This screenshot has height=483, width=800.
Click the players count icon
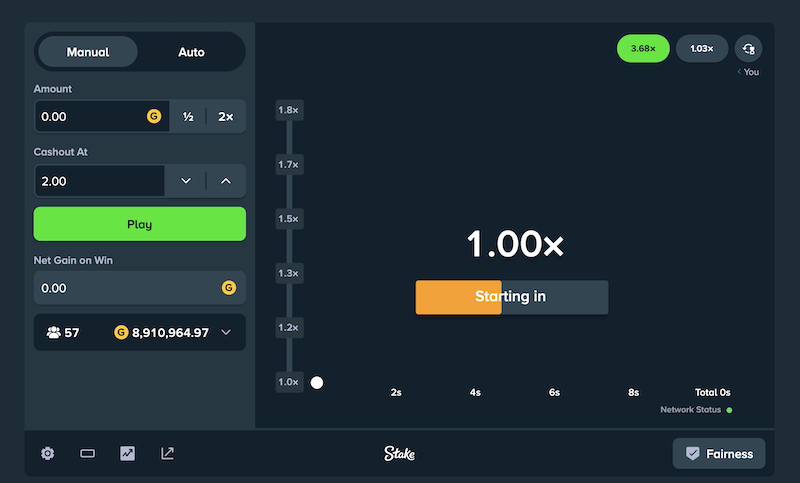click(54, 332)
